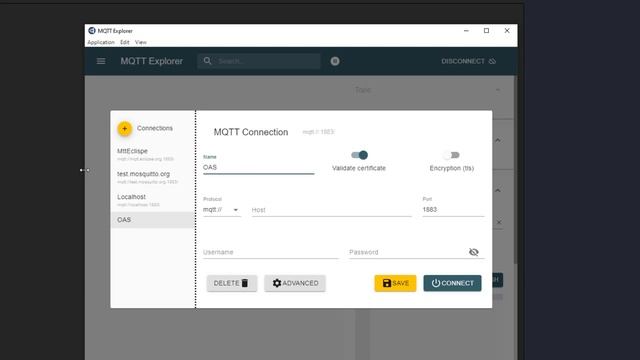Click the MQTT Explorer header title
Screen dimensions: 640x360
click(x=151, y=61)
